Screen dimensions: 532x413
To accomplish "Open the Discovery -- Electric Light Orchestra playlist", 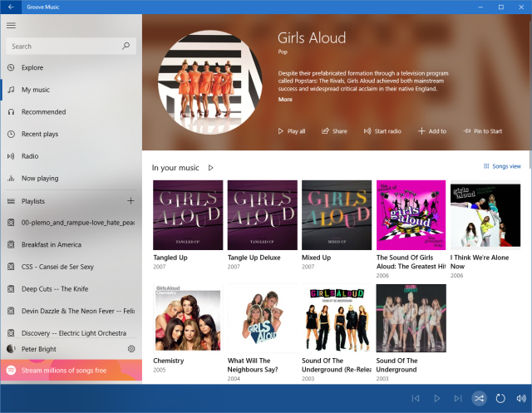I will (71, 332).
